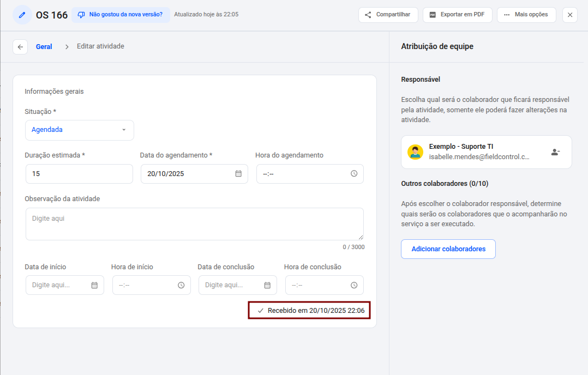Go back with the left arrow button
The image size is (588, 375).
tap(20, 47)
